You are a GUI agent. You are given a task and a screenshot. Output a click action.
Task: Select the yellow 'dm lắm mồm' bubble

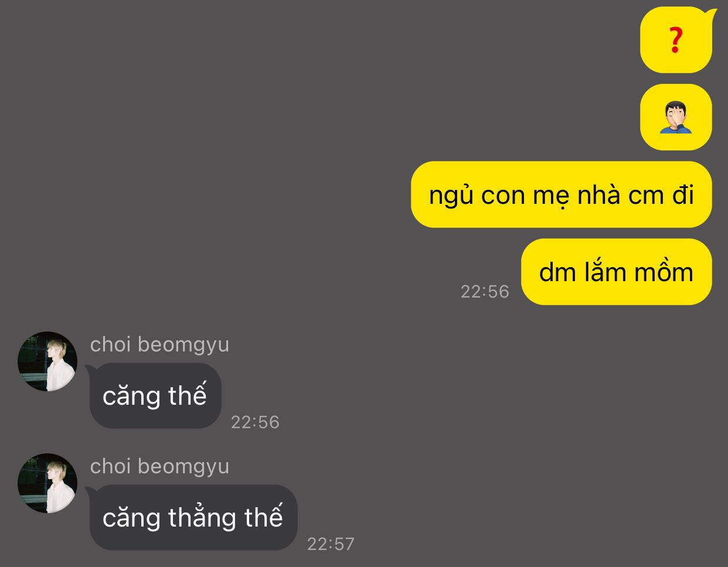pos(617,272)
